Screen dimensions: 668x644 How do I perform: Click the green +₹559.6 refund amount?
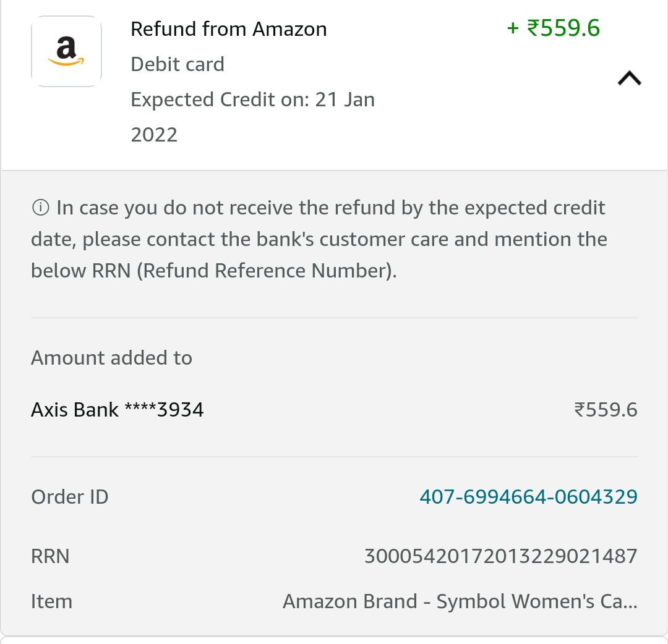coord(553,28)
